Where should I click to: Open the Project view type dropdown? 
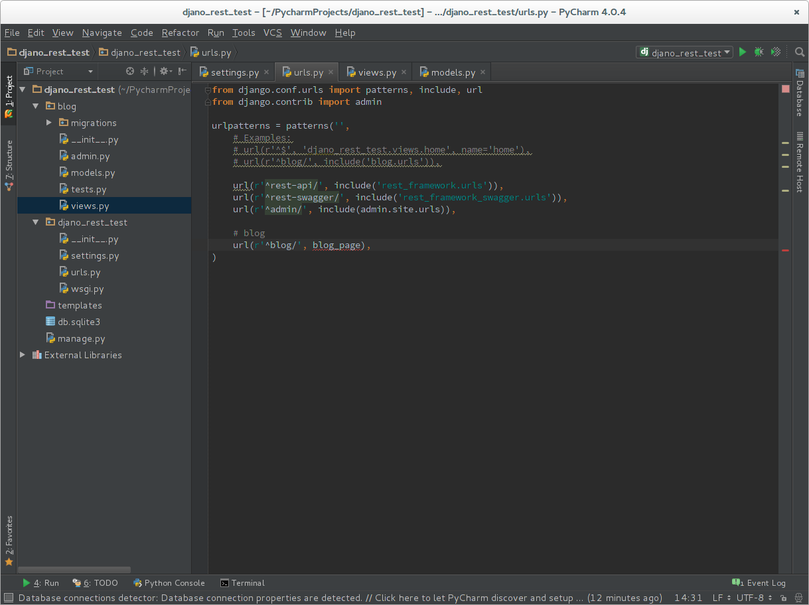tap(58, 71)
